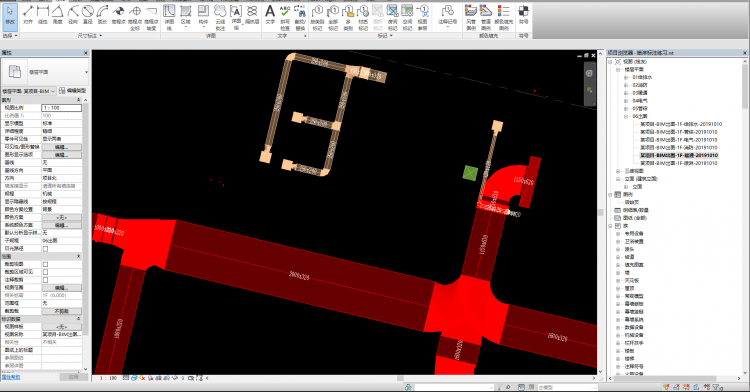Screen dimensions: 750x392
Task: Open sheet 某项目-BIM出图-1F-喷淋-20191010
Action: [x=679, y=163]
